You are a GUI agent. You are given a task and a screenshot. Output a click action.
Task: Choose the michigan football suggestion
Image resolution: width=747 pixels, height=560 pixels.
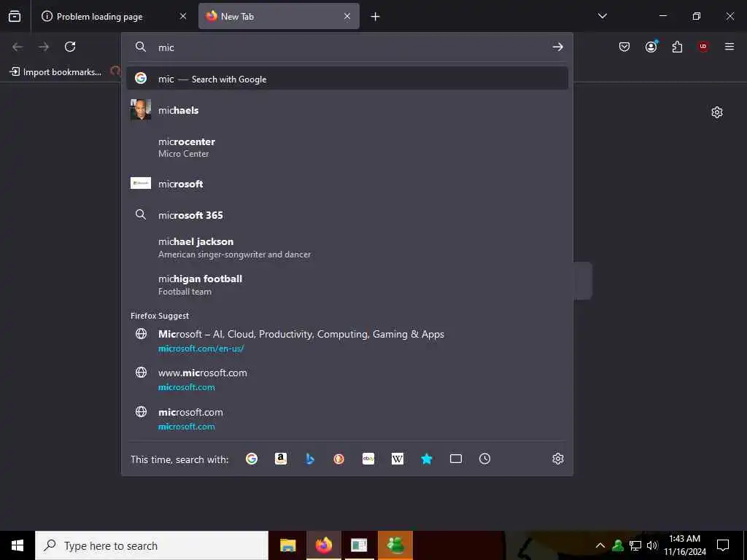point(347,285)
